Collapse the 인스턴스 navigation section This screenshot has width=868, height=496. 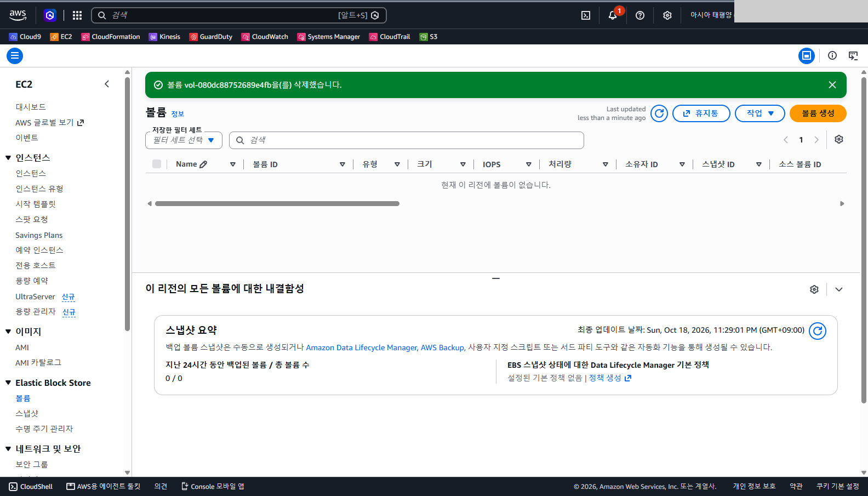click(8, 158)
